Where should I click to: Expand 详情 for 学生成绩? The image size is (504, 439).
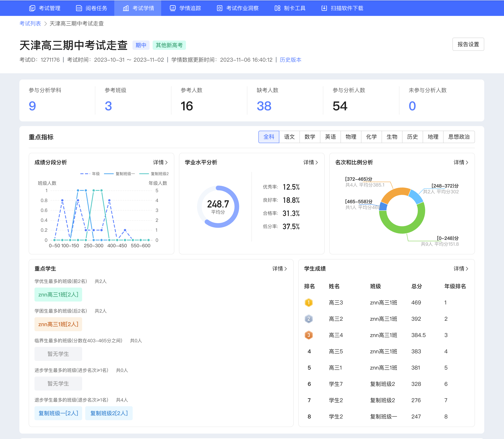pos(461,269)
